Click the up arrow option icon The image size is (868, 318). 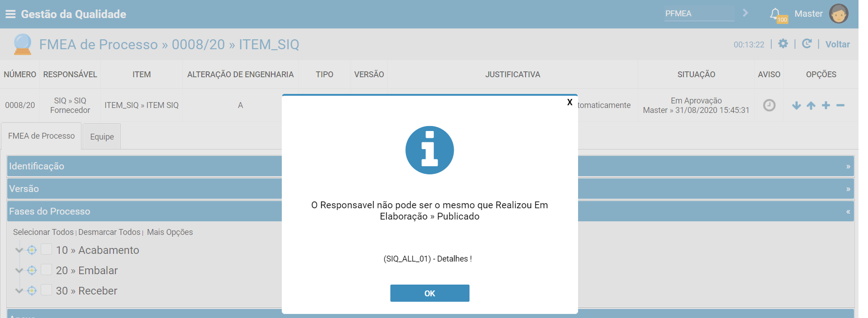(x=811, y=105)
